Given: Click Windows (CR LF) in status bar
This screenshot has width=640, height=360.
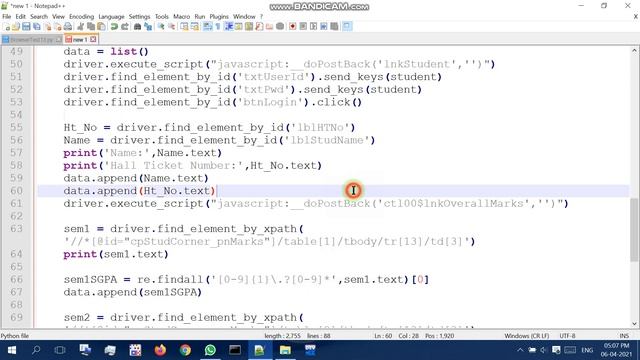Looking at the screenshot, I should pyautogui.click(x=527, y=336).
